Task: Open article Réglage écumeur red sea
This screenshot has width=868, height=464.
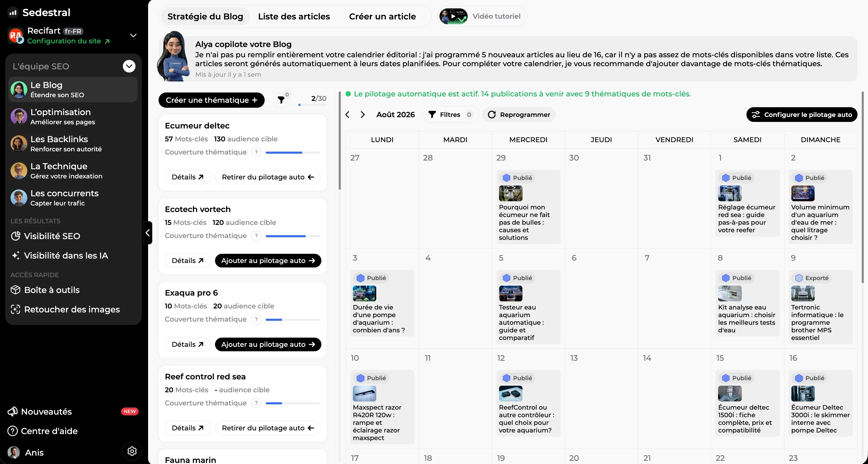Action: click(x=747, y=203)
